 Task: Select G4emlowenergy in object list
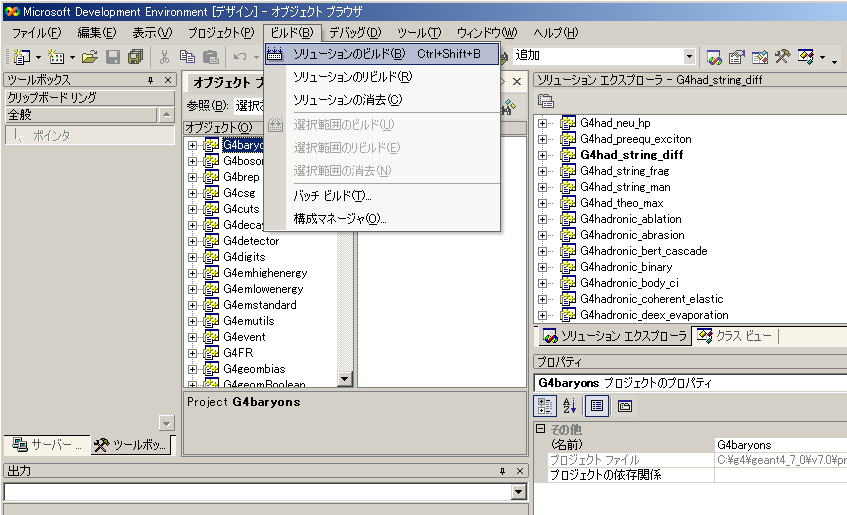(x=263, y=289)
